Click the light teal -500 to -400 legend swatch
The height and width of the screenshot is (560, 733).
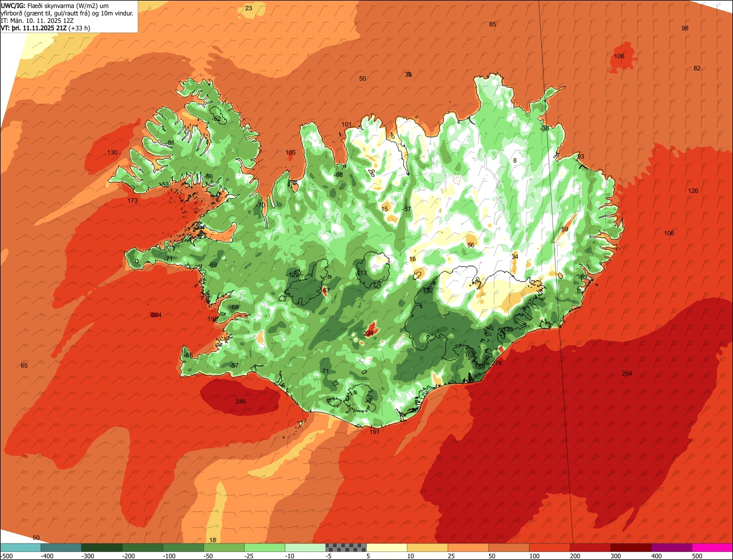20,547
